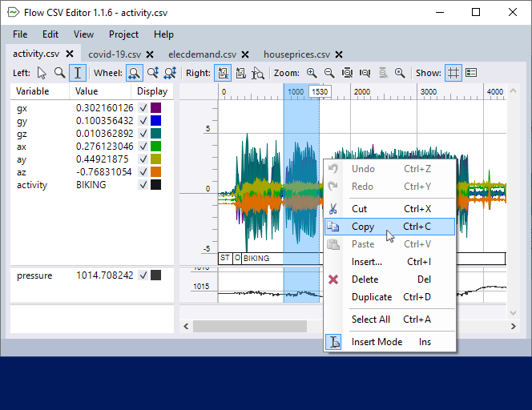Choose Cut from the context menu
This screenshot has width=532, height=410.
click(389, 209)
